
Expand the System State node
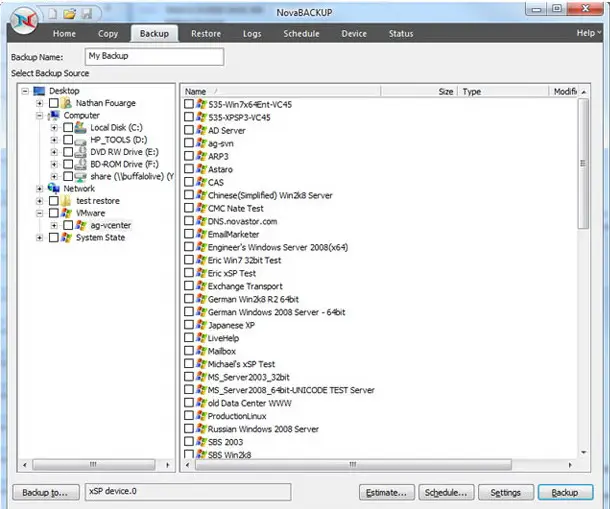click(x=39, y=237)
